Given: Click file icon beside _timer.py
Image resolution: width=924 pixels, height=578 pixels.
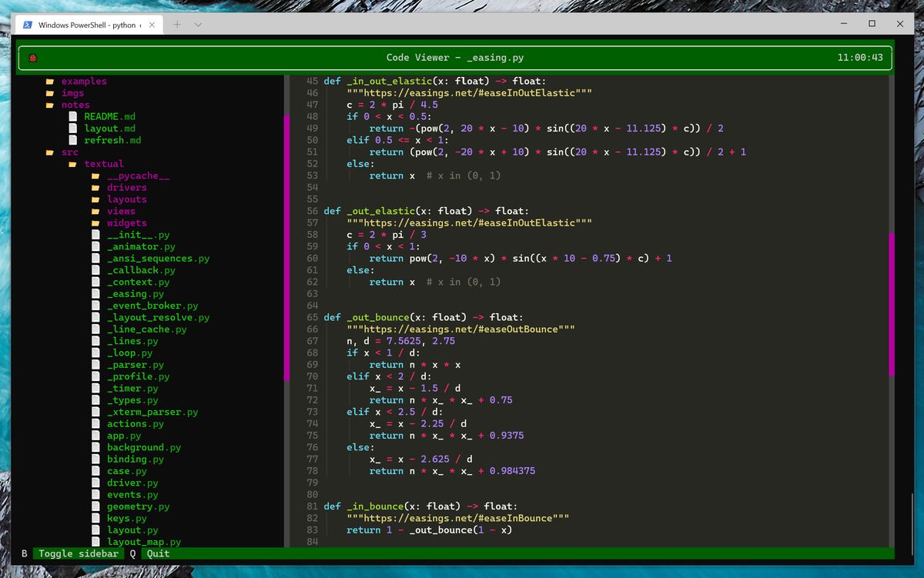Looking at the screenshot, I should click(95, 389).
